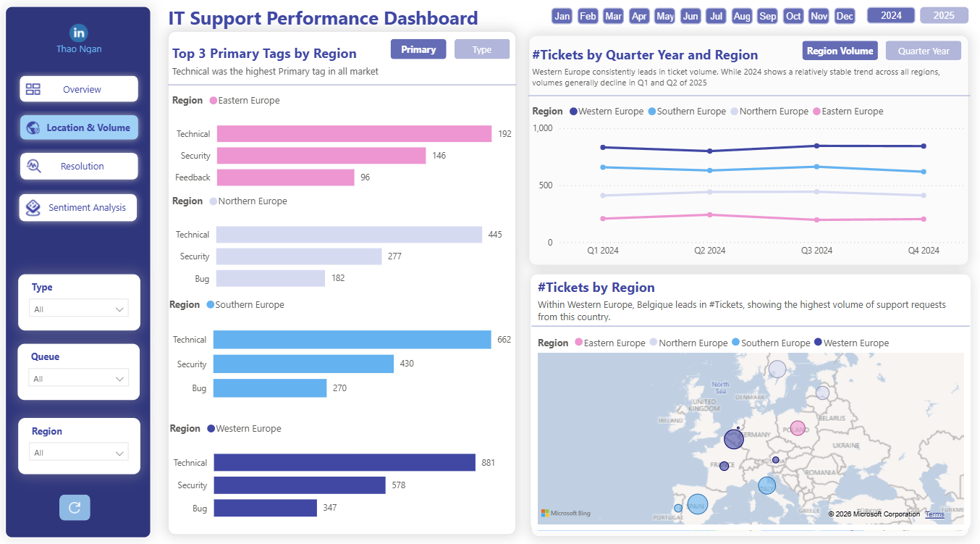Select Southern Europe in map legend

coord(771,343)
